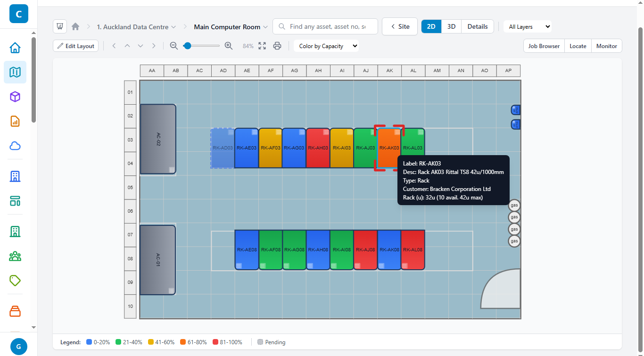Click the zoom out magnifier icon
Image resolution: width=644 pixels, height=356 pixels.
[173, 46]
